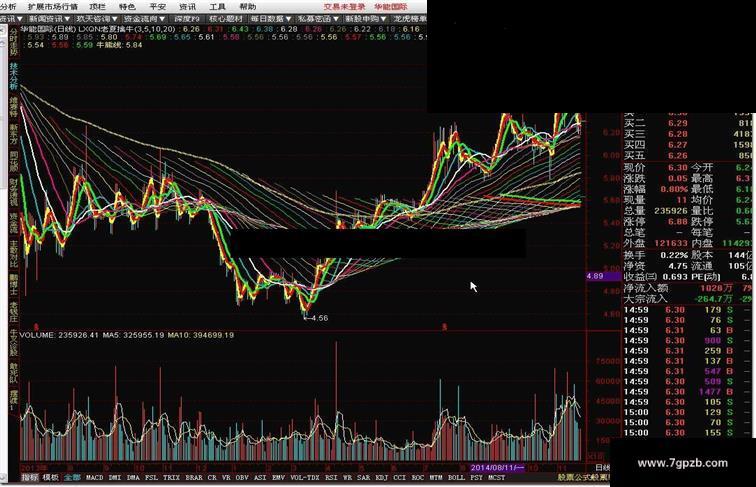The image size is (756, 487).
Task: Expand the 新股申购 dropdown
Action: tap(365, 19)
